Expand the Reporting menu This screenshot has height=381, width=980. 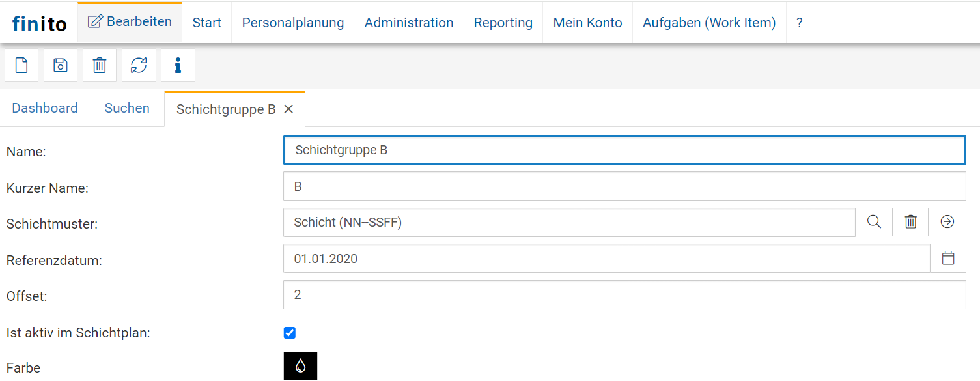503,23
